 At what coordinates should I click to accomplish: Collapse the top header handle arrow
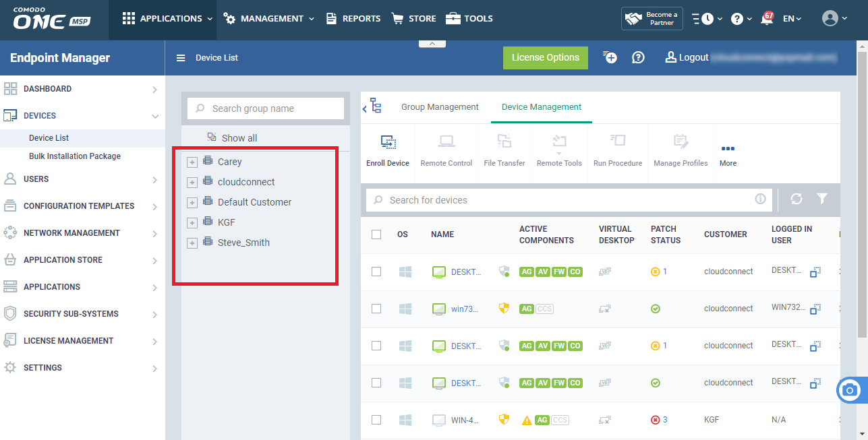[432, 44]
